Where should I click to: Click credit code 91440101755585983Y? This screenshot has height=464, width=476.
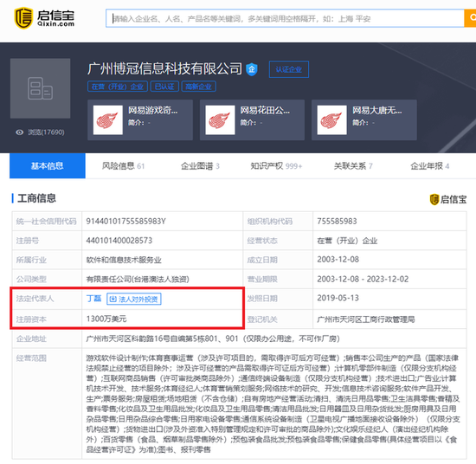pyautogui.click(x=125, y=222)
